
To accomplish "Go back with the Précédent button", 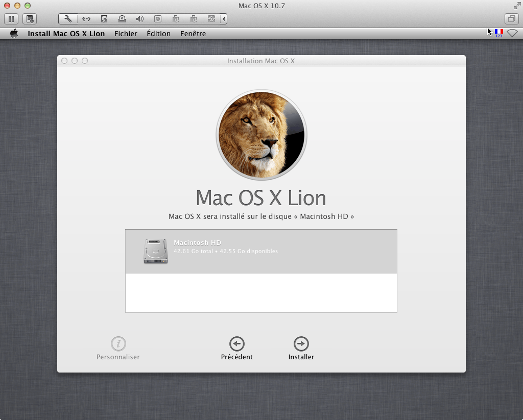I will click(x=237, y=349).
